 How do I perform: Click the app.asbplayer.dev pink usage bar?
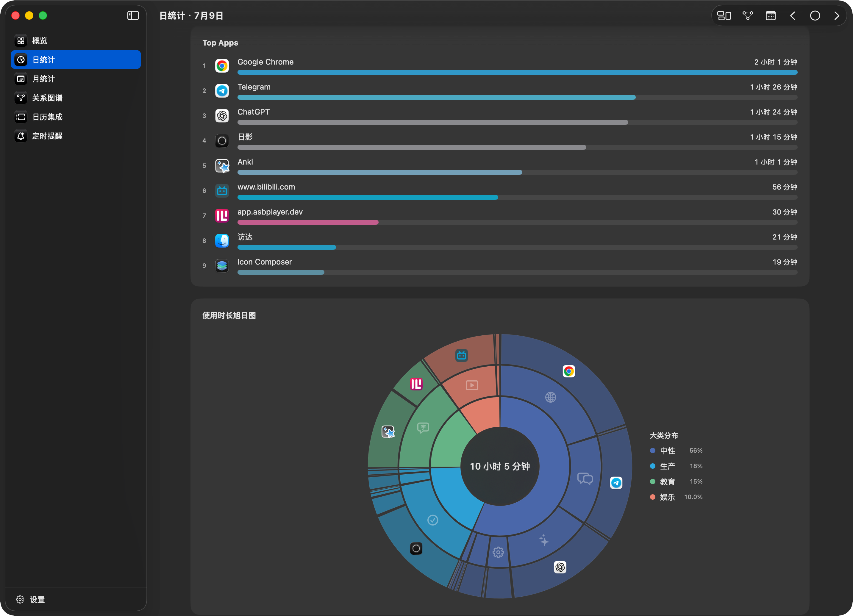tap(308, 222)
